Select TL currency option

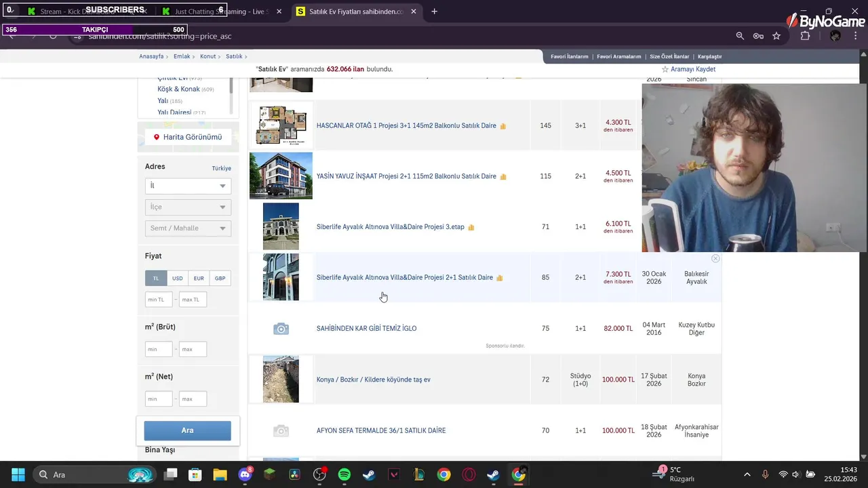[x=156, y=278]
